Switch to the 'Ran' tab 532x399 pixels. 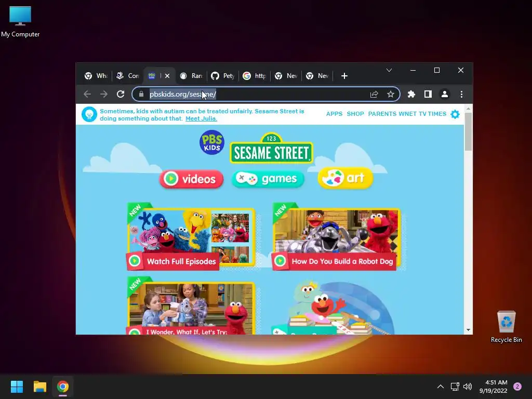(191, 76)
